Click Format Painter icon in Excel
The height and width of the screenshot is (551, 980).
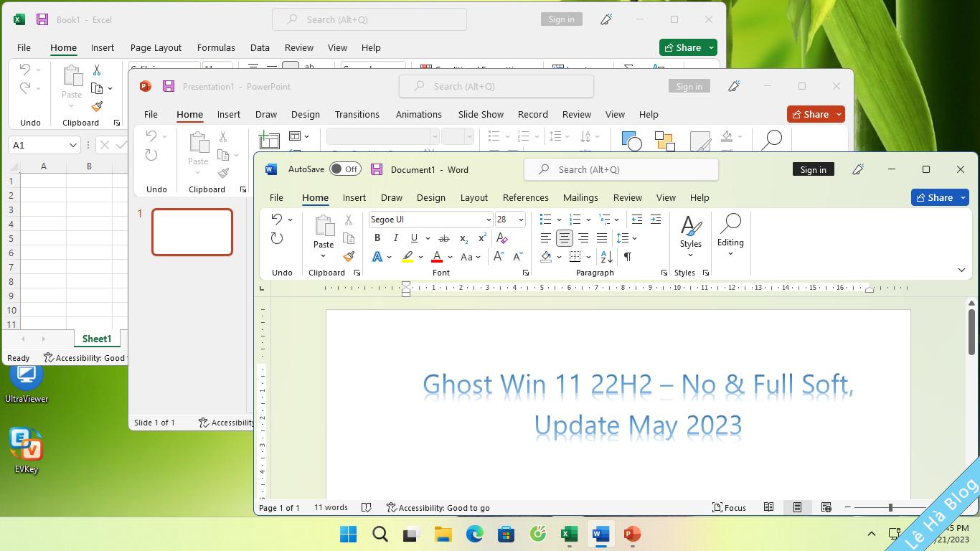tap(97, 106)
